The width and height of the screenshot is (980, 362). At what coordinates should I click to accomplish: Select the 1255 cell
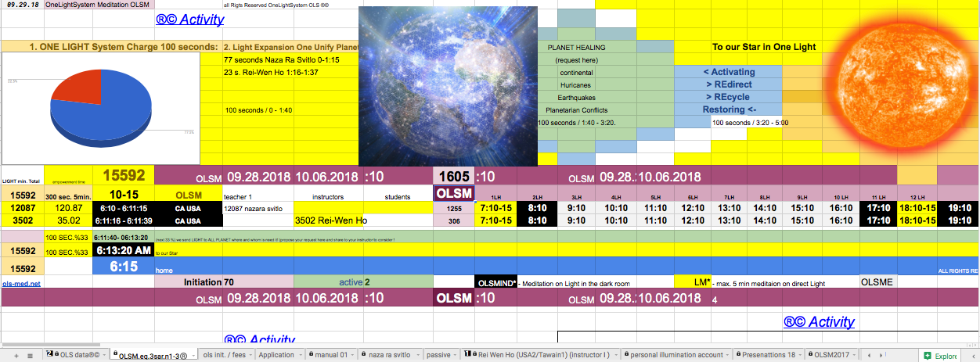[454, 209]
